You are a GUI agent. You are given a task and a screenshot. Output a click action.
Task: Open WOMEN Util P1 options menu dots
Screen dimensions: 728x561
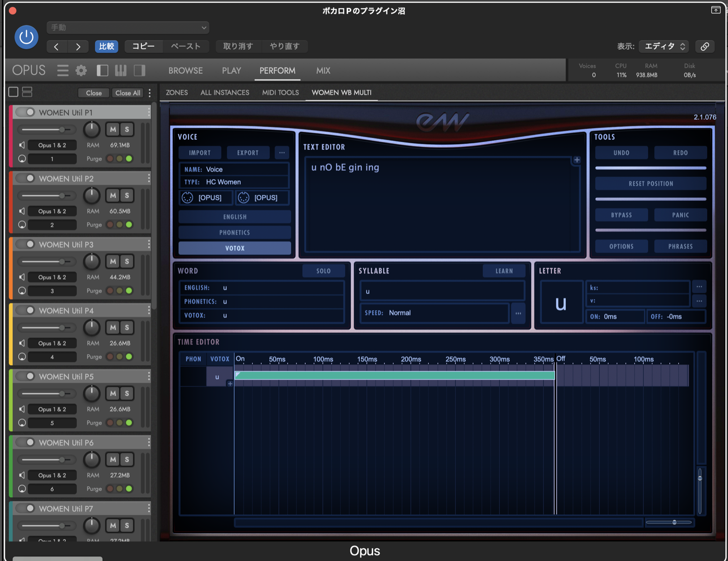[149, 112]
